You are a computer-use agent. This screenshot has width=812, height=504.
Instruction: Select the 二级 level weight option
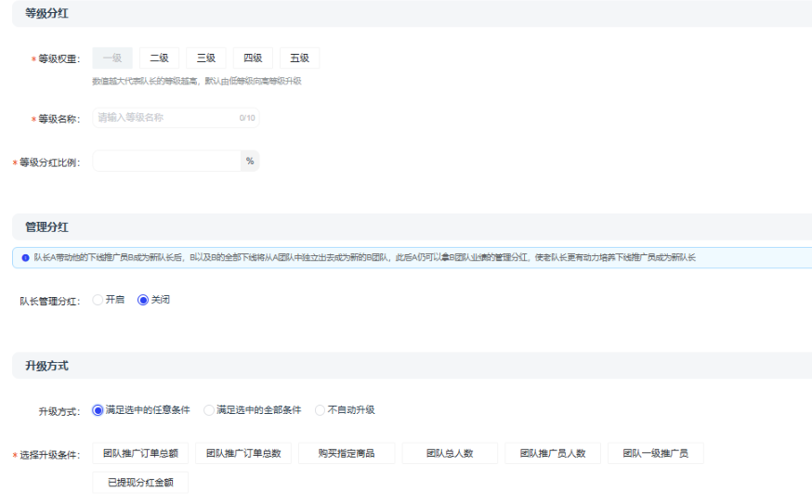click(159, 58)
